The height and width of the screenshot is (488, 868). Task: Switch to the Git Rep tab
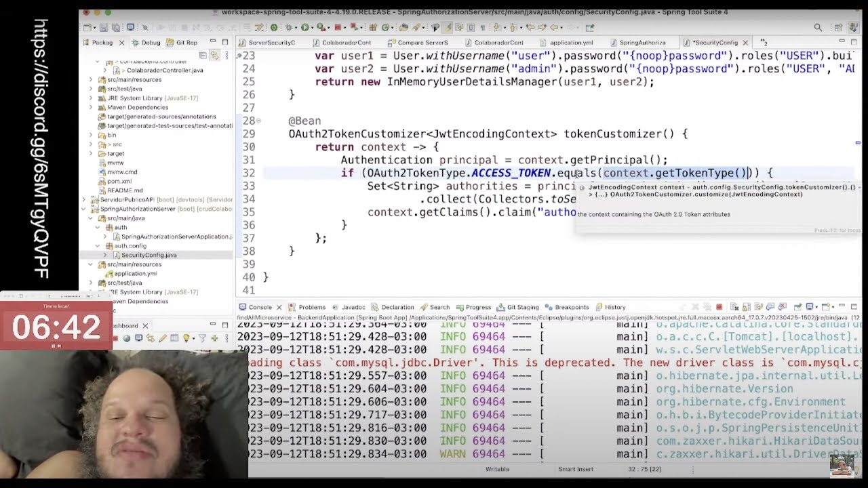click(181, 43)
